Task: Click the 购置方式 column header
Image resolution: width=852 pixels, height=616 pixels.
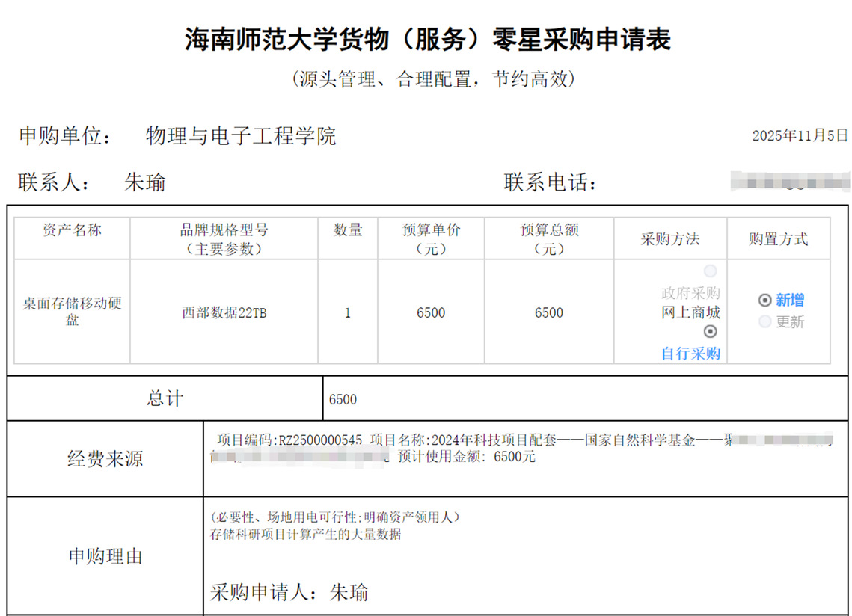Action: (x=778, y=239)
